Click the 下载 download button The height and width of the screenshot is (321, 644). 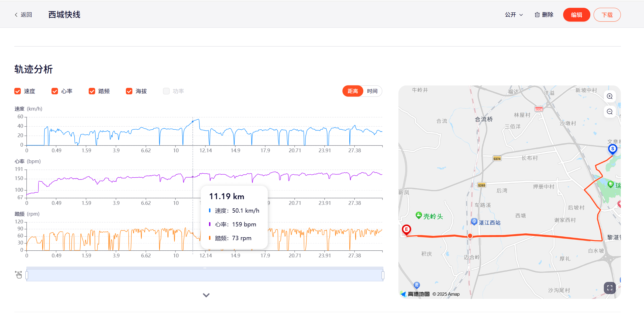coord(607,15)
